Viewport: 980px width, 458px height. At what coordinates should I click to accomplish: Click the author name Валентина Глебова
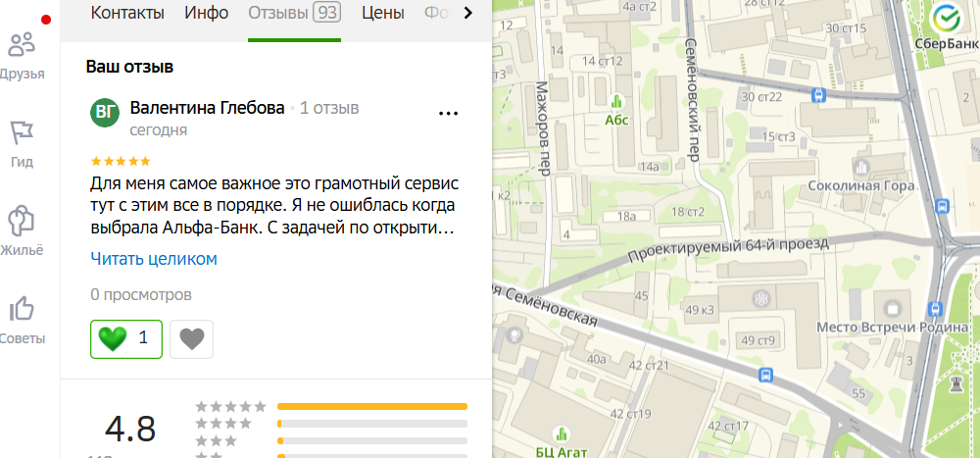click(207, 108)
